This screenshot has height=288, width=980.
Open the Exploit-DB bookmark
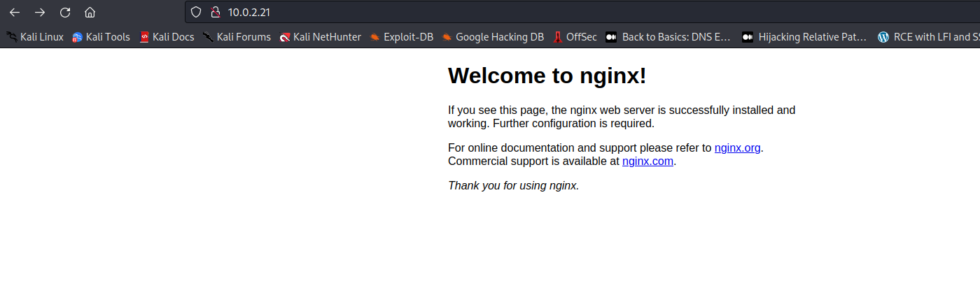[x=402, y=37]
